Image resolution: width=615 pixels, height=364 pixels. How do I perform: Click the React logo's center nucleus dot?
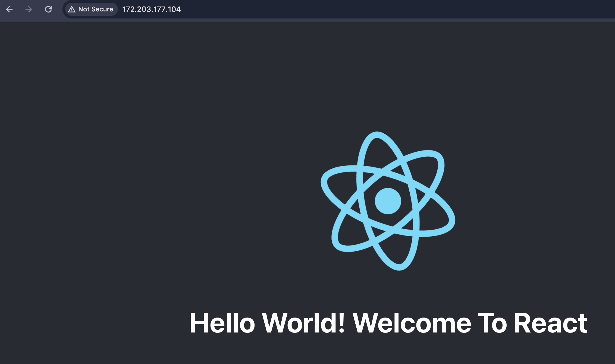click(388, 201)
